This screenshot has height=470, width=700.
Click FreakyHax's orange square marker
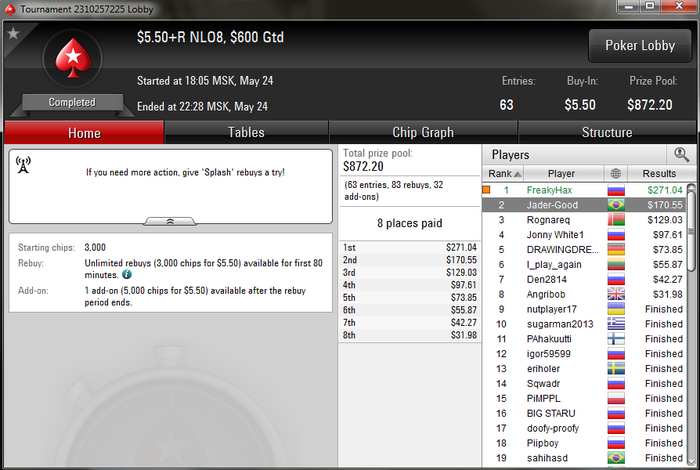pyautogui.click(x=487, y=190)
